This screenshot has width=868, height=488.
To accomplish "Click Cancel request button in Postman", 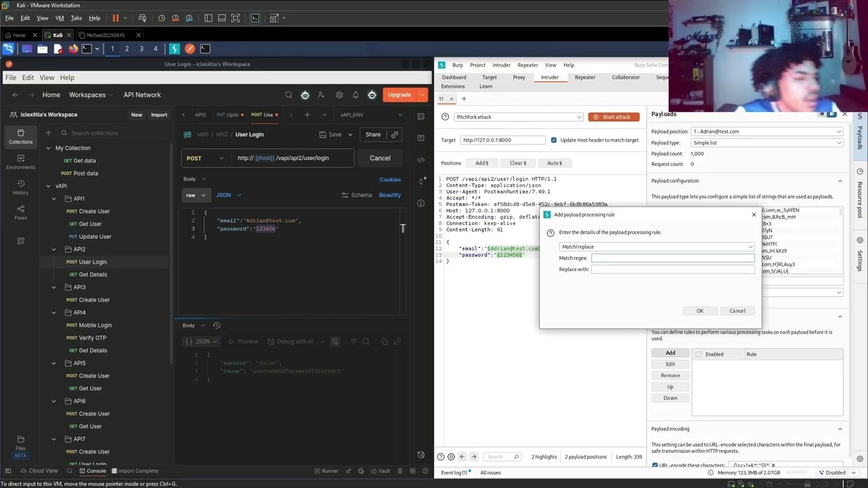I will (x=380, y=158).
